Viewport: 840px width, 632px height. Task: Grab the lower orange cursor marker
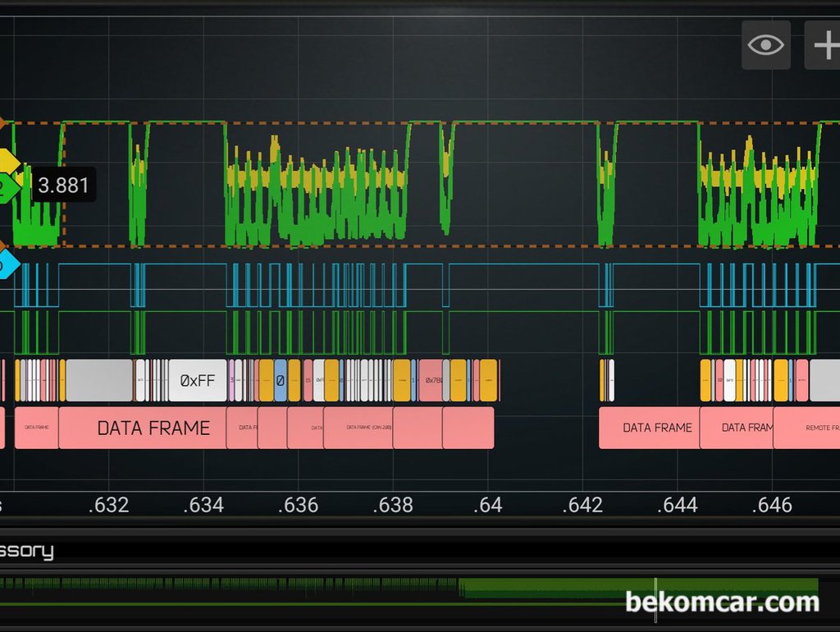2,245
